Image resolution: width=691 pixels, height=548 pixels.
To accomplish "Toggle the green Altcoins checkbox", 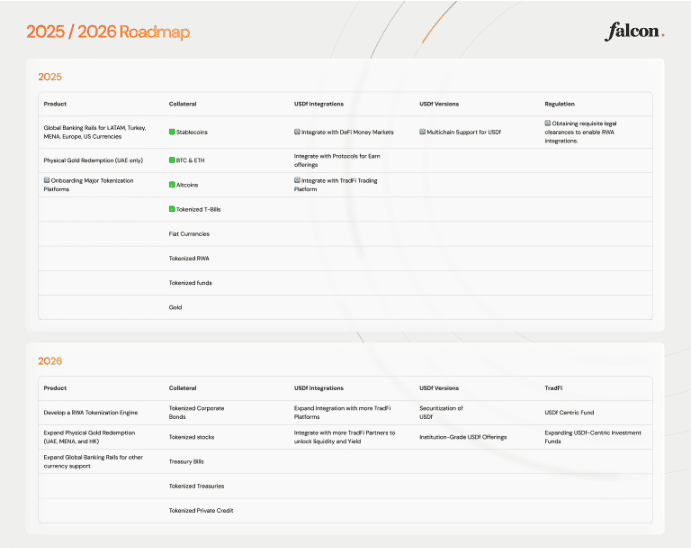I will 172,185.
